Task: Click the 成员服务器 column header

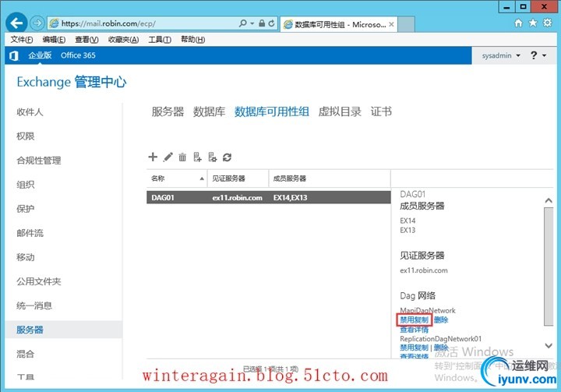Action: (x=330, y=178)
